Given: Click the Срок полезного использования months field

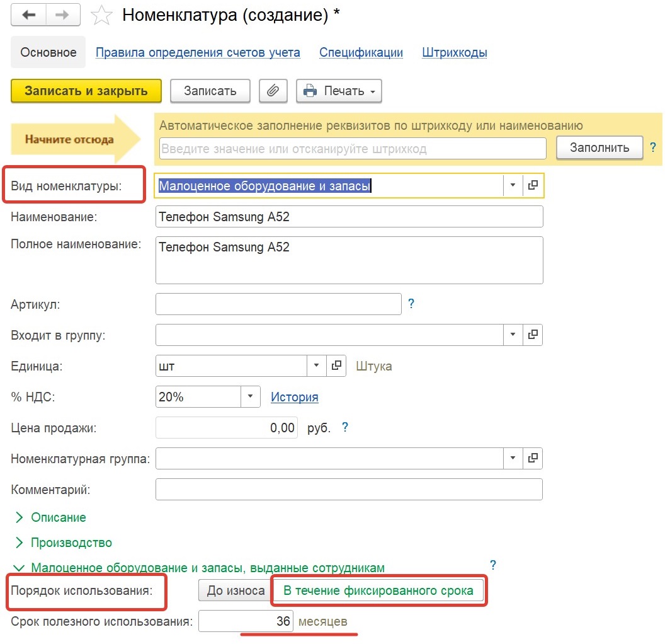Looking at the screenshot, I should click(x=246, y=621).
